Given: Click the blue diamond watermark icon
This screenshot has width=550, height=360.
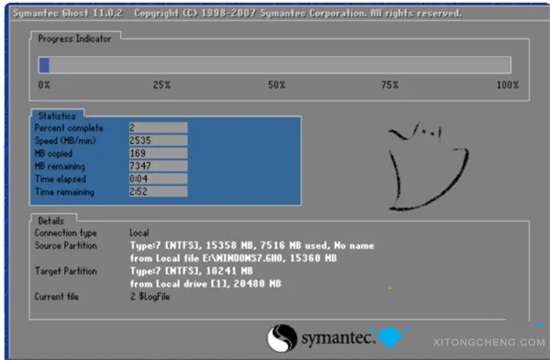Looking at the screenshot, I should (390, 338).
